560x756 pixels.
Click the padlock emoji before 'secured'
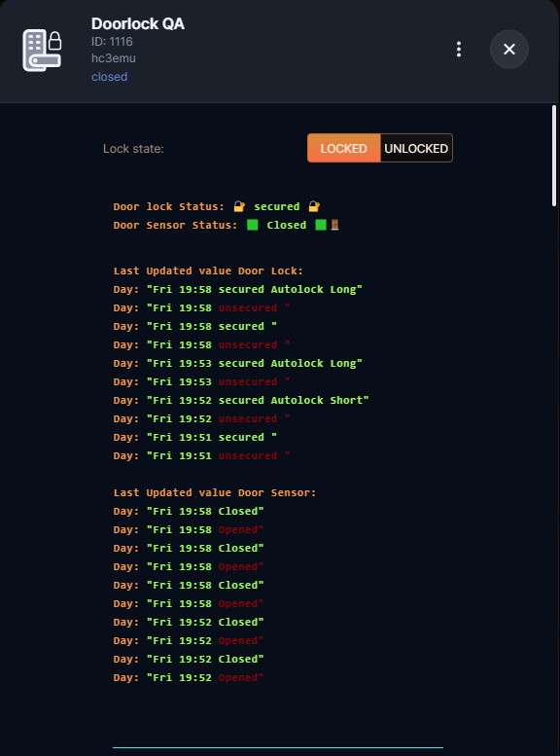coord(239,206)
